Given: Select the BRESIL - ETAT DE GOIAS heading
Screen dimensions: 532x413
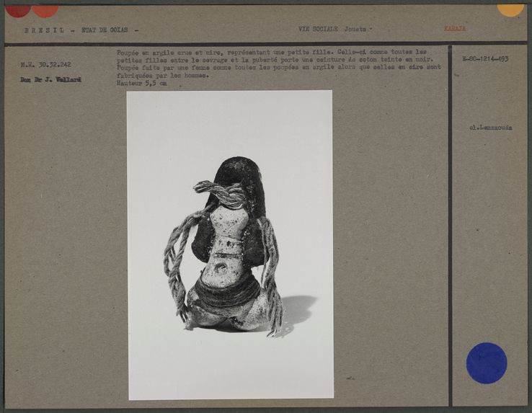Looking at the screenshot, I should pos(81,30).
